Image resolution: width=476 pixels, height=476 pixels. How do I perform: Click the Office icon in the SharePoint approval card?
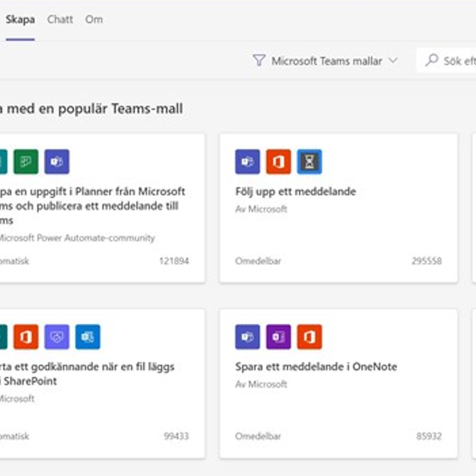click(x=26, y=337)
